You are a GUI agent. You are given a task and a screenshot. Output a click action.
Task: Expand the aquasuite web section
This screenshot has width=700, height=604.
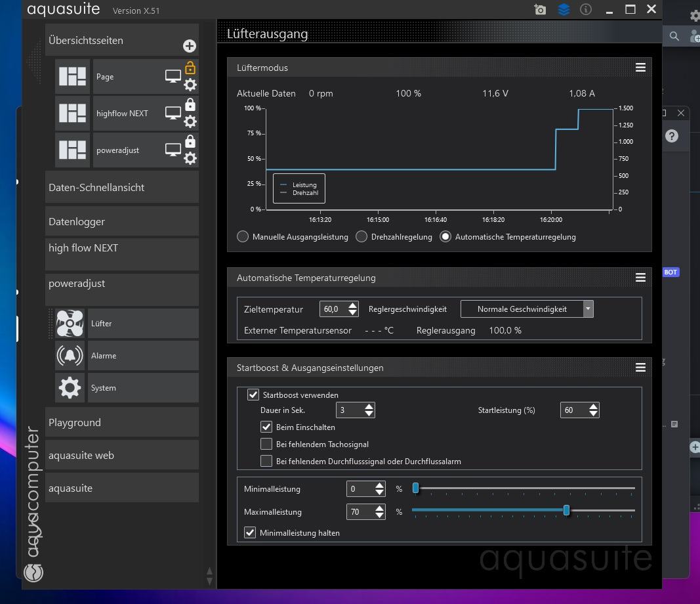tap(122, 455)
